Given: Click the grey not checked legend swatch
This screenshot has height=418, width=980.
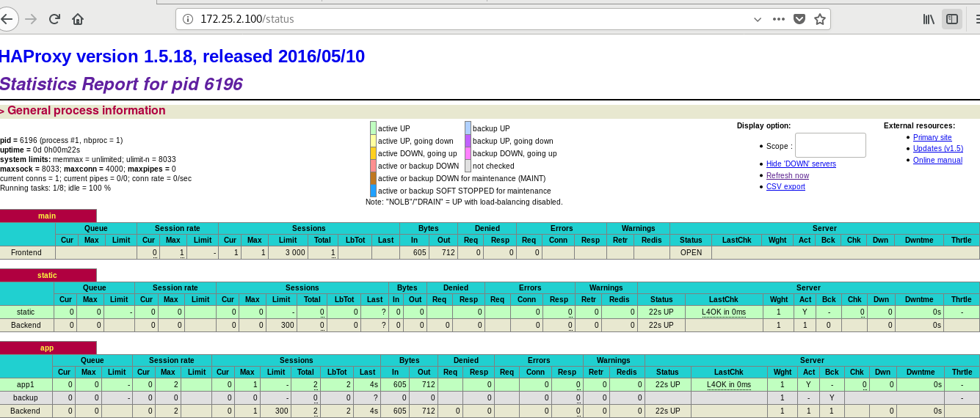Looking at the screenshot, I should (468, 166).
